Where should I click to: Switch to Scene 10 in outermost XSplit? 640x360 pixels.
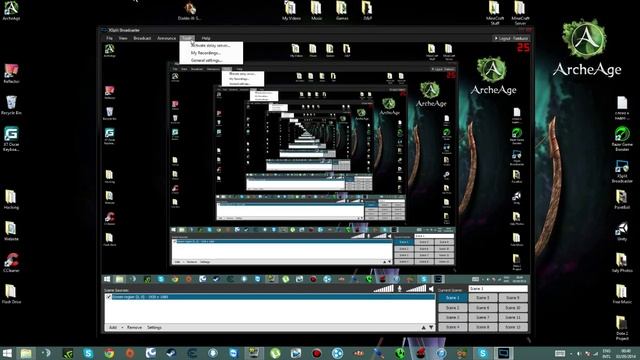pos(513,307)
